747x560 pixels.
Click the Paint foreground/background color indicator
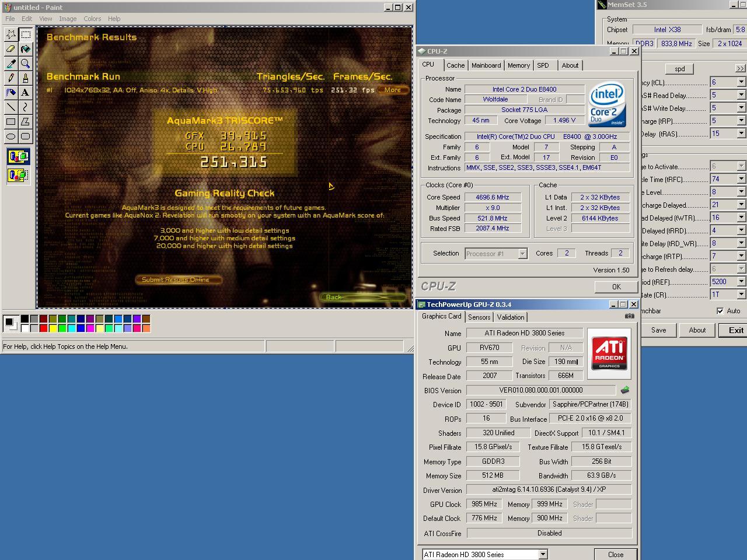point(11,323)
